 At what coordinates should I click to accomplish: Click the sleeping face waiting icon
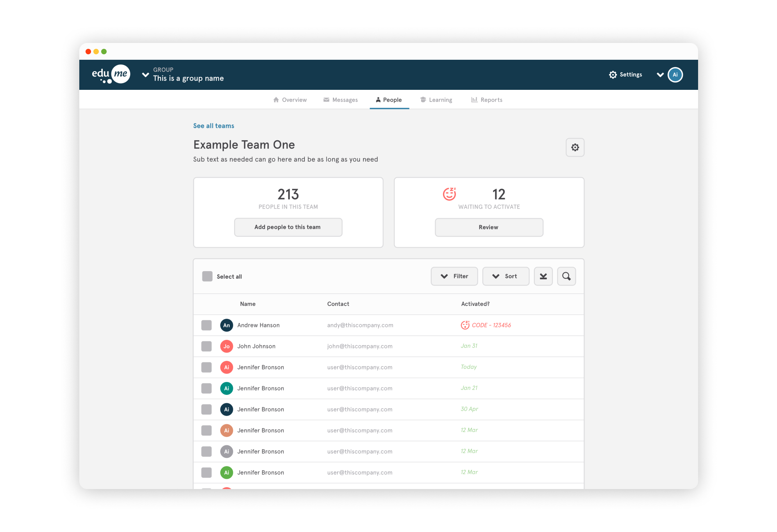coord(449,194)
